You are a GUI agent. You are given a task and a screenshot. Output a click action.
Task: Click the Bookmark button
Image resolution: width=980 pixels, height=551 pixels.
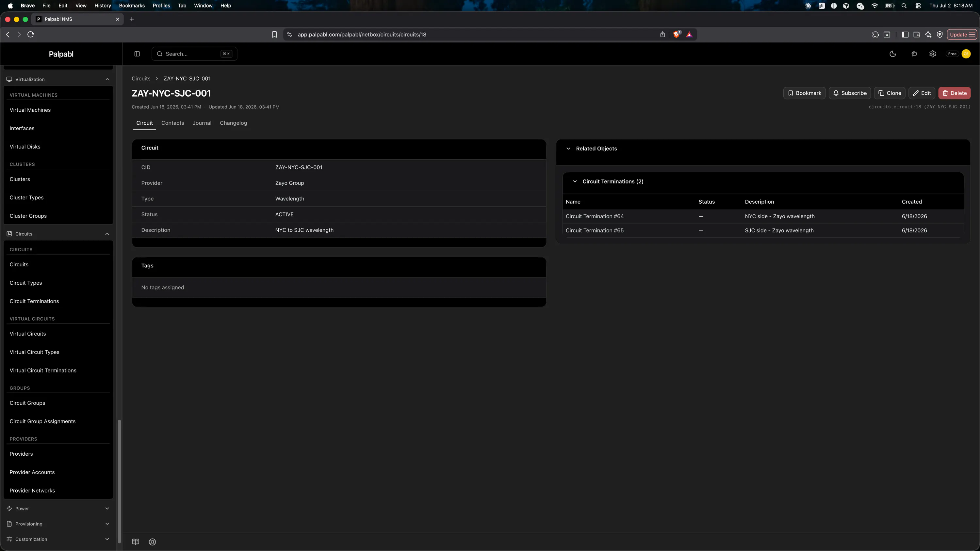(804, 93)
